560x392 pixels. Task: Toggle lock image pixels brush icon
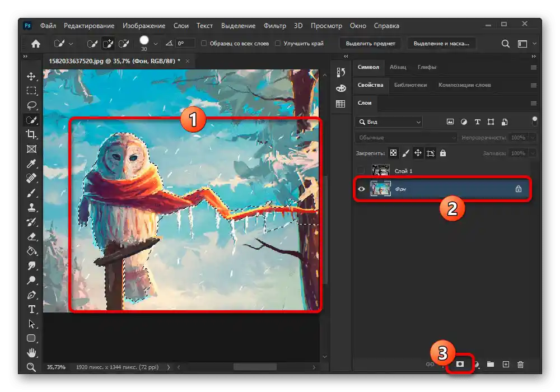(405, 153)
